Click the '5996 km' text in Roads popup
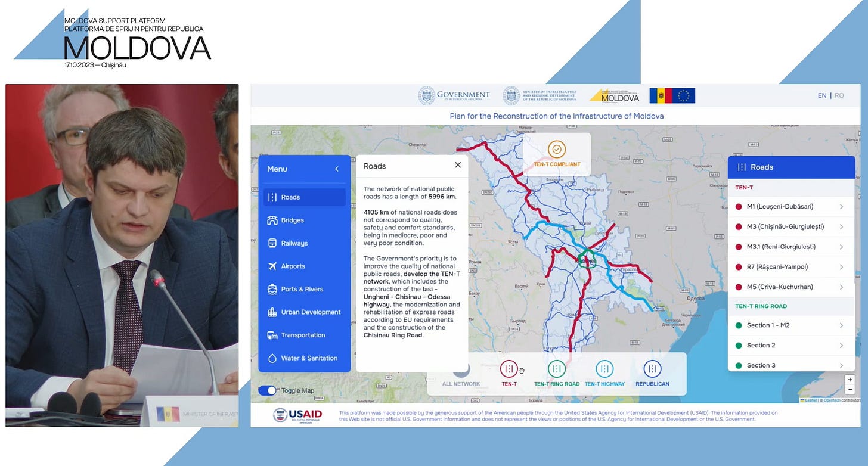868x466 pixels. pyautogui.click(x=442, y=197)
